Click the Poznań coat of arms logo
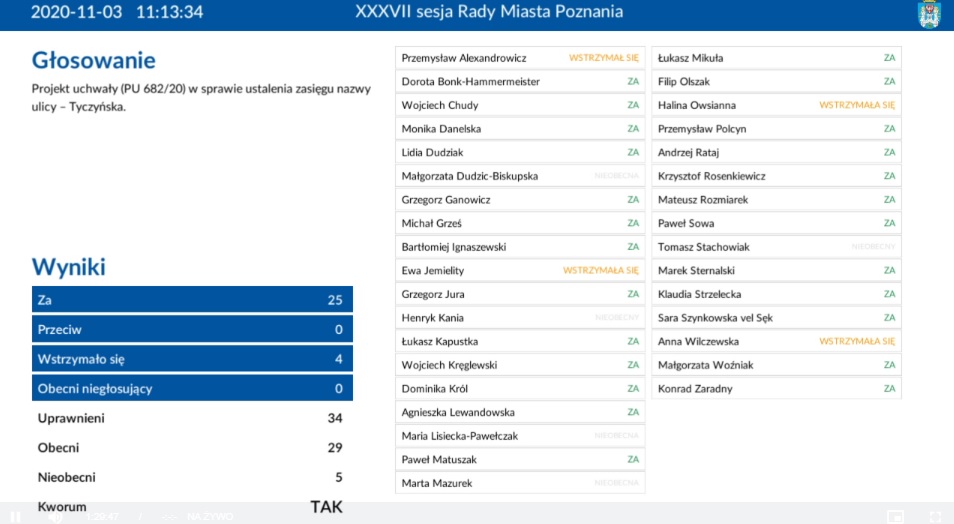 (x=929, y=14)
